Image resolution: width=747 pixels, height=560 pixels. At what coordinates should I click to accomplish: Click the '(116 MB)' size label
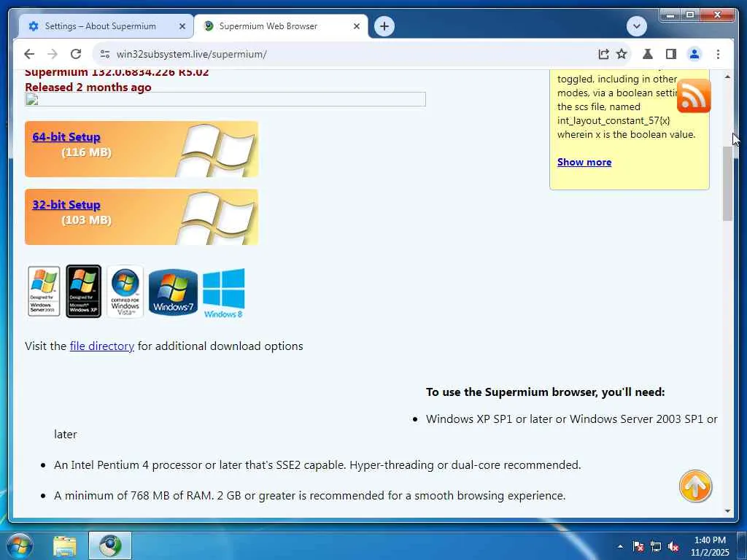click(86, 152)
